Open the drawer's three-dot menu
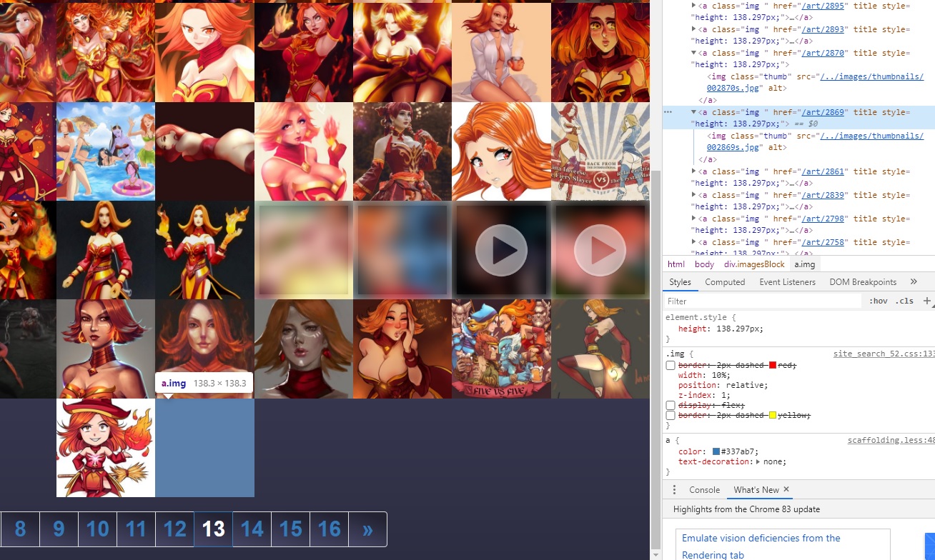 (x=674, y=489)
